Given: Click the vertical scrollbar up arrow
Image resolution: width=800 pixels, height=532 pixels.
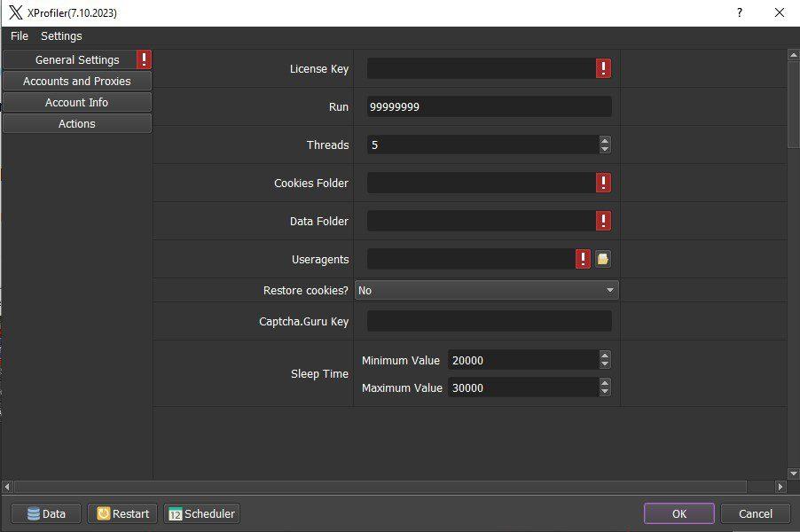Looking at the screenshot, I should pyautogui.click(x=794, y=55).
